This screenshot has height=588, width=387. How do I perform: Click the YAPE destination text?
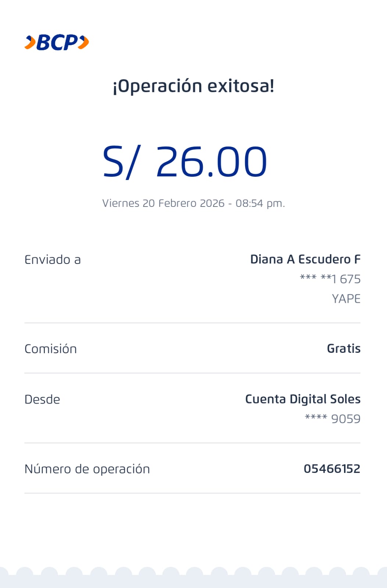[x=346, y=299]
